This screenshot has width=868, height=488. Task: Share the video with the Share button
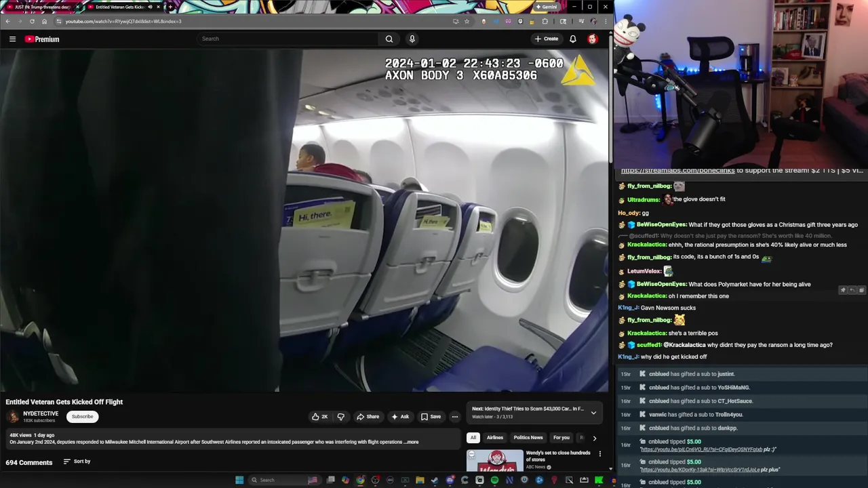tap(368, 417)
